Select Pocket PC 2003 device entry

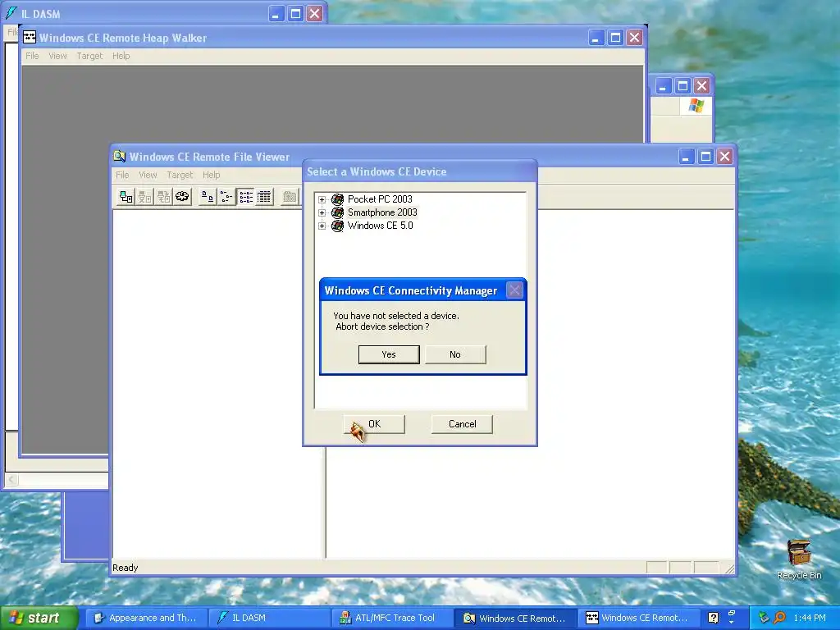pyautogui.click(x=380, y=199)
